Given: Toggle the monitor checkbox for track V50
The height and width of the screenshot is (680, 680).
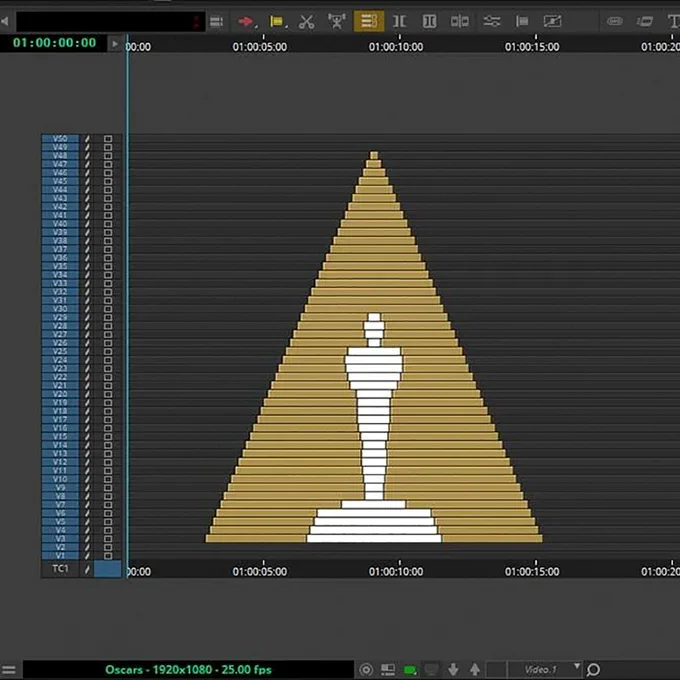Looking at the screenshot, I should (x=108, y=139).
